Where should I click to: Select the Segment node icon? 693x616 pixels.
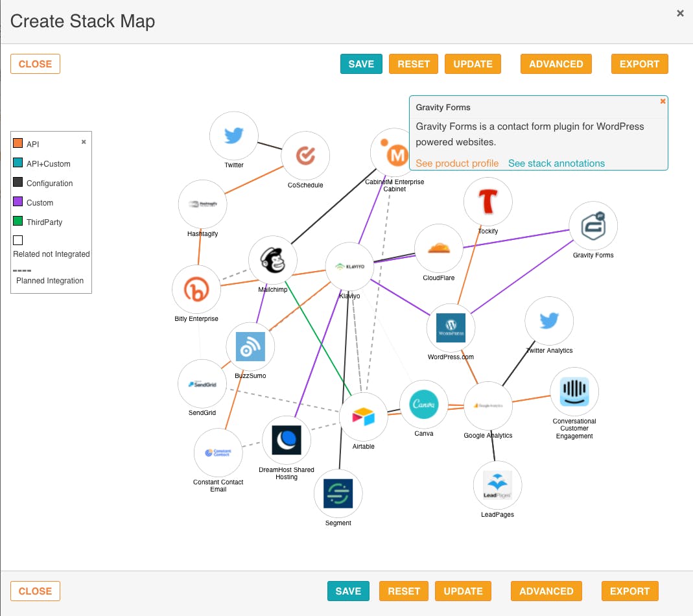(x=338, y=493)
